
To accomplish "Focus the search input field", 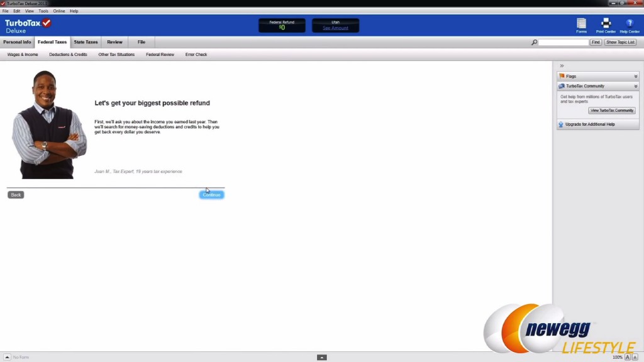I will pos(563,42).
